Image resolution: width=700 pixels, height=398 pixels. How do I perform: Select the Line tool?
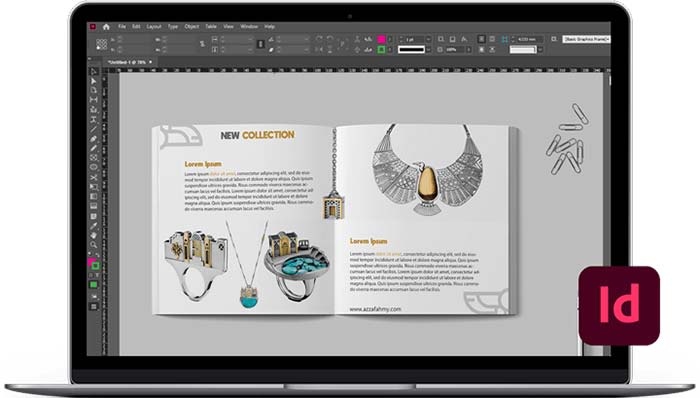[93, 130]
